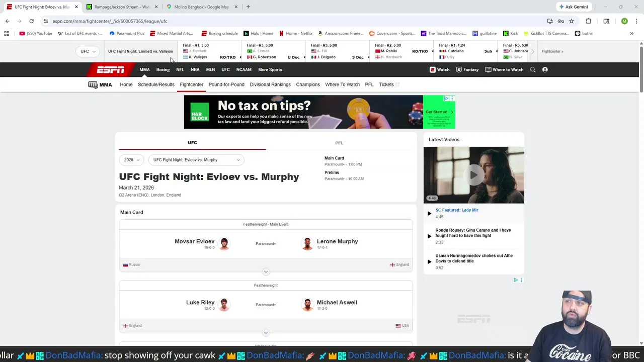Open Luke Riley fighter profile
Image resolution: width=644 pixels, height=362 pixels.
pyautogui.click(x=200, y=302)
